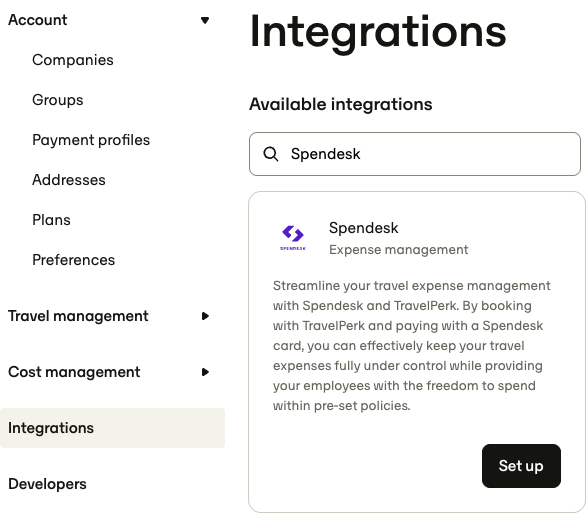Collapse the Account section arrow
Image resolution: width=588 pixels, height=515 pixels.
205,20
